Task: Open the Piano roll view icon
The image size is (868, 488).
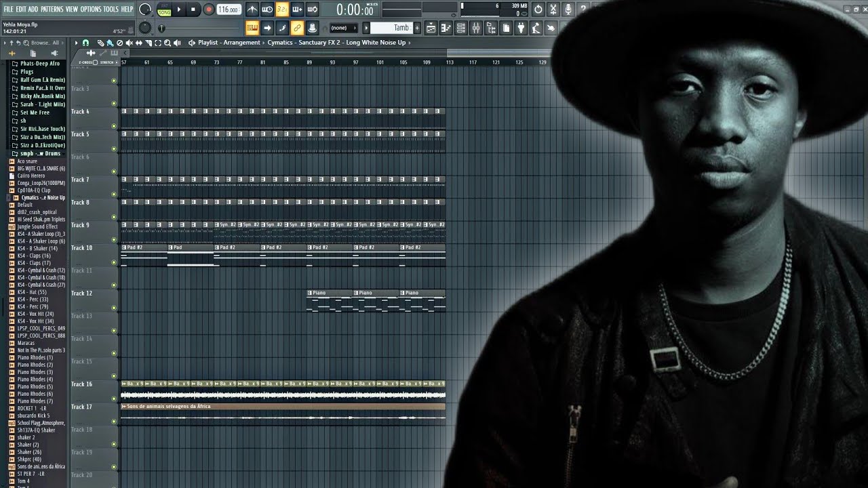Action: tap(446, 28)
